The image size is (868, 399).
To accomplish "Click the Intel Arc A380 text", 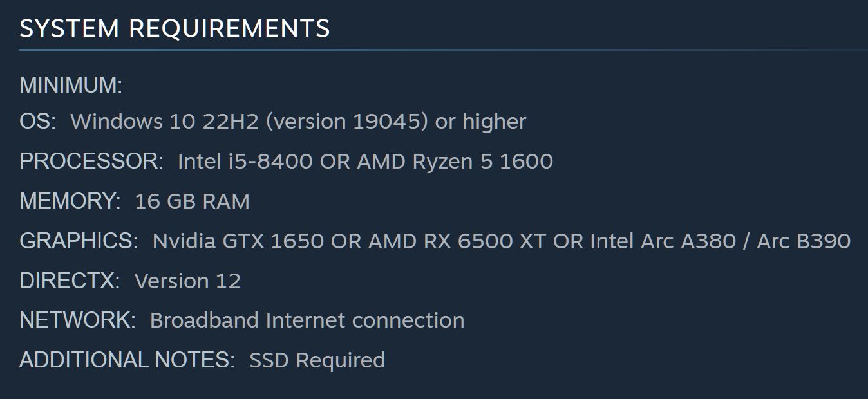I will pos(663,241).
